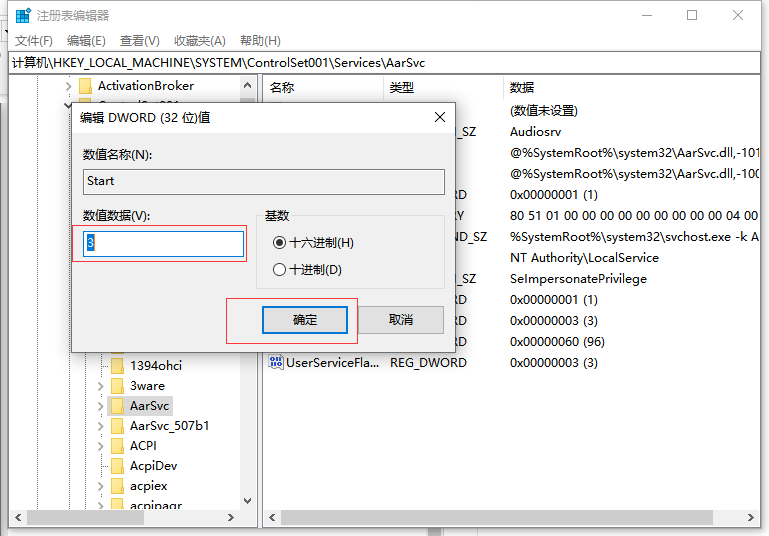Expand the ActivationBroker tree node
769x536 pixels.
pos(68,86)
